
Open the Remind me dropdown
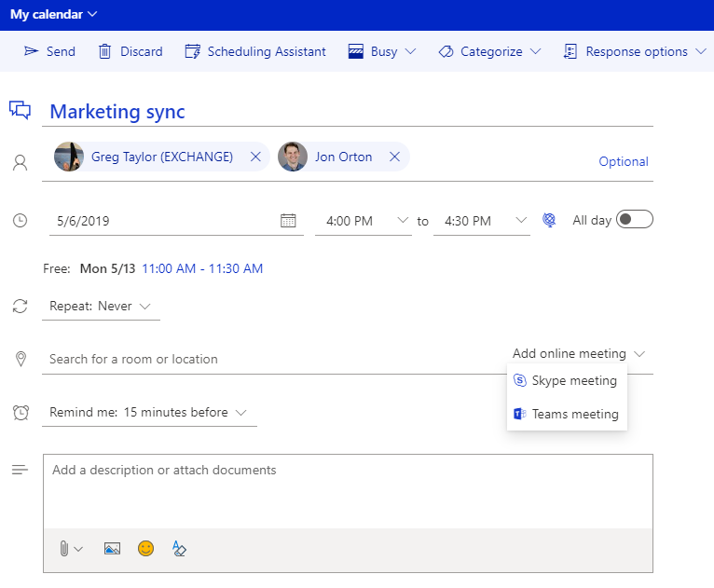pyautogui.click(x=149, y=412)
